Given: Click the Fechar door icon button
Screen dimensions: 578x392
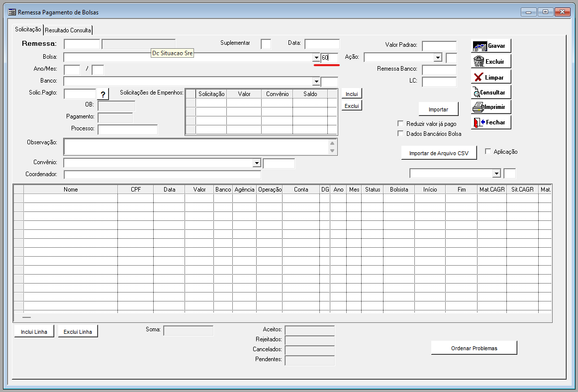Looking at the screenshot, I should 491,122.
